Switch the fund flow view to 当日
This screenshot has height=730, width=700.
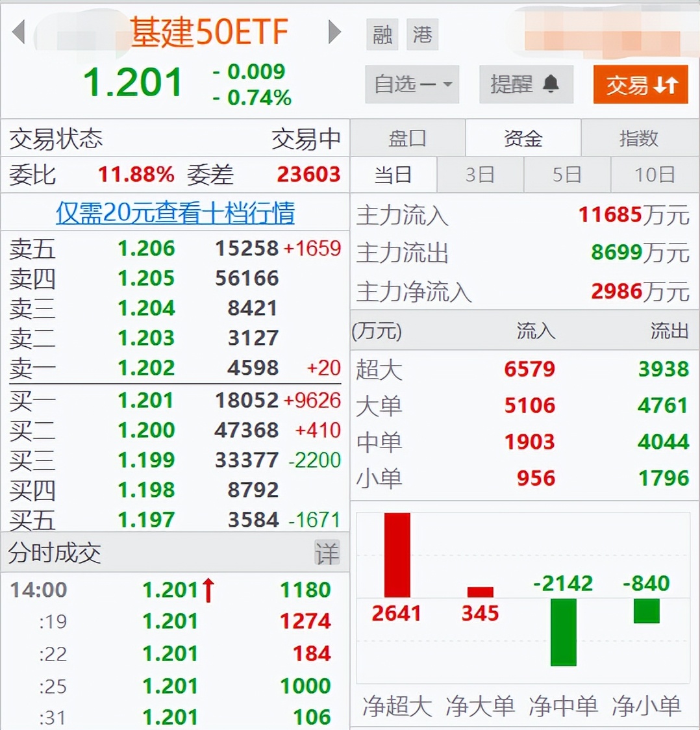point(394,175)
